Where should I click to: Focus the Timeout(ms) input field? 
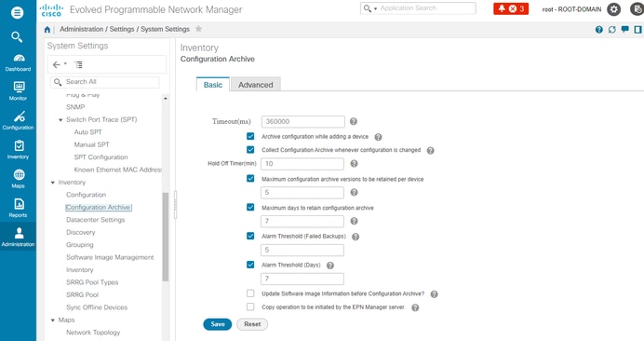click(x=303, y=121)
